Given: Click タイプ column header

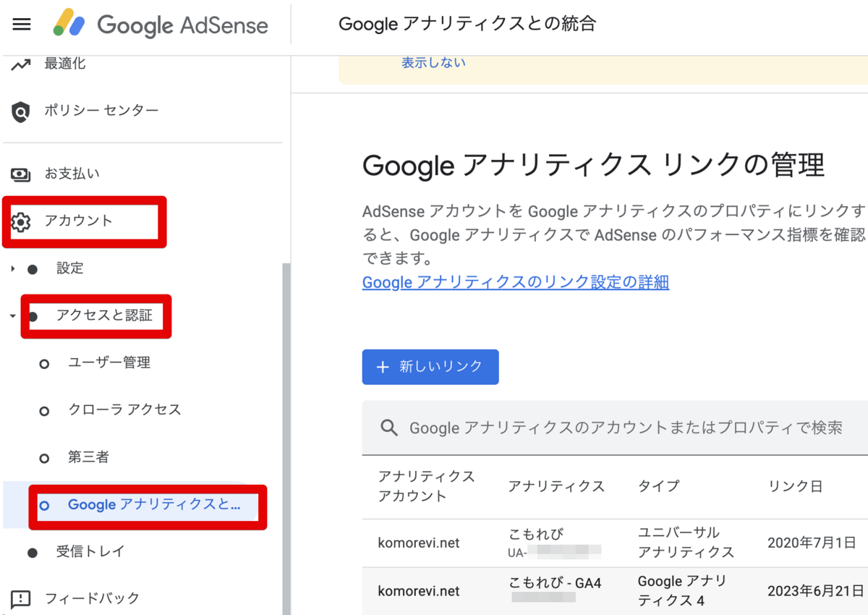Looking at the screenshot, I should [658, 486].
